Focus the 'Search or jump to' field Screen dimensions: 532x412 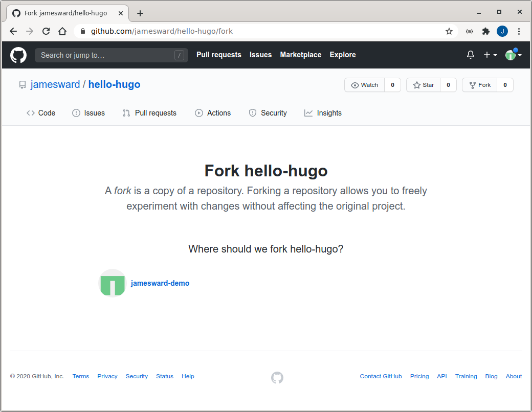point(105,55)
